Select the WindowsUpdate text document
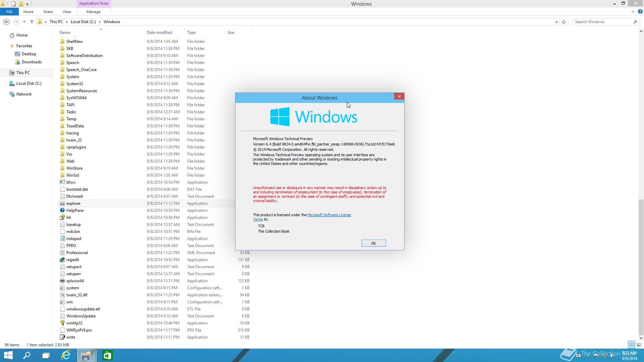The width and height of the screenshot is (644, 362). (81, 316)
